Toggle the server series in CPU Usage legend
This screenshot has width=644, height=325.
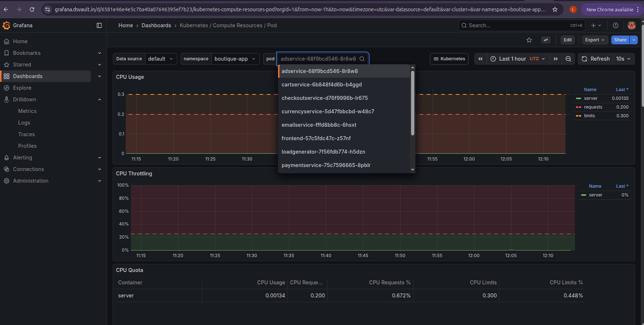591,98
